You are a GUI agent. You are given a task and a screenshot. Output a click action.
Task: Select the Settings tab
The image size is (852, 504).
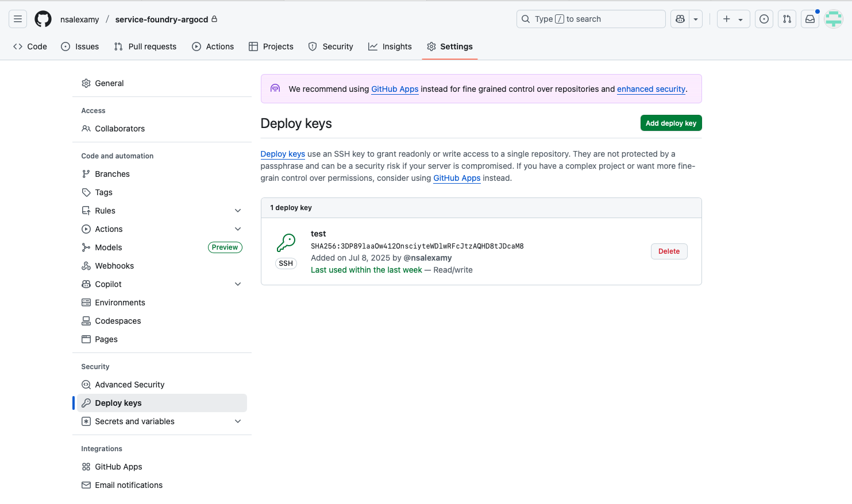coord(450,46)
